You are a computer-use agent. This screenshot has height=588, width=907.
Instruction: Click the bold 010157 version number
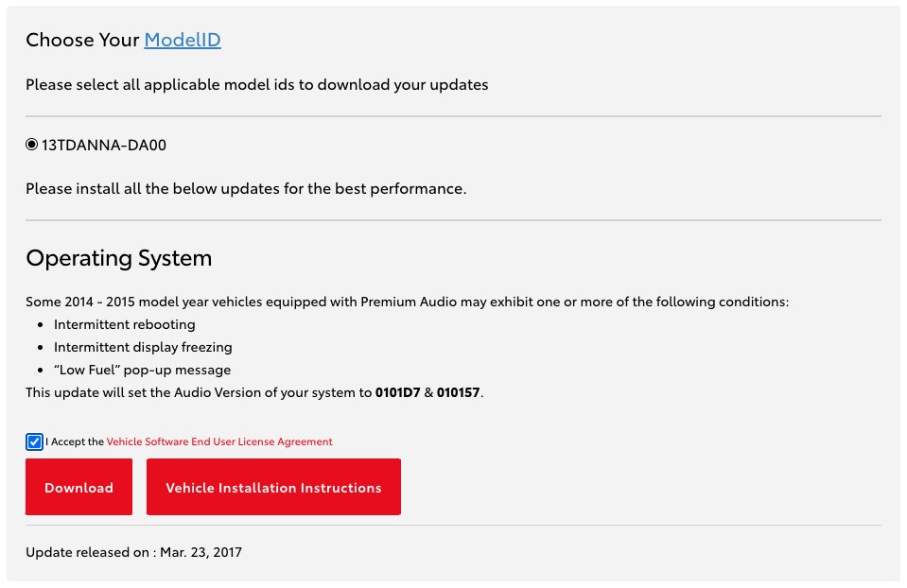458,392
